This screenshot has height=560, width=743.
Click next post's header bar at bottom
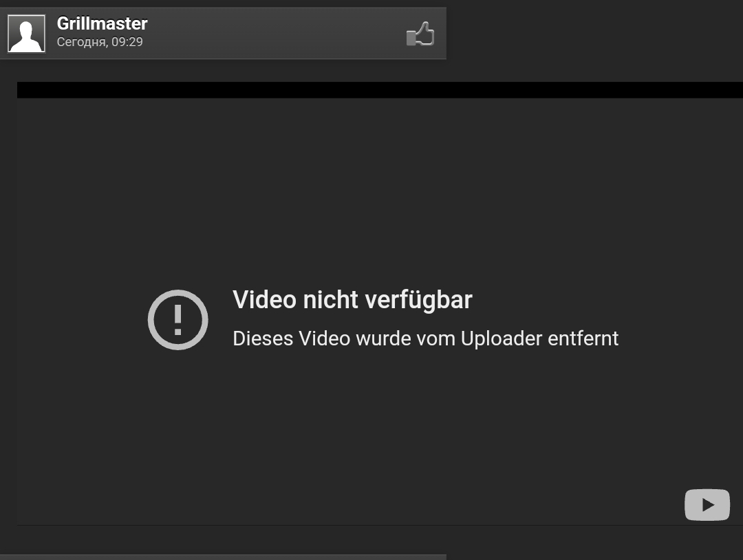pyautogui.click(x=223, y=557)
